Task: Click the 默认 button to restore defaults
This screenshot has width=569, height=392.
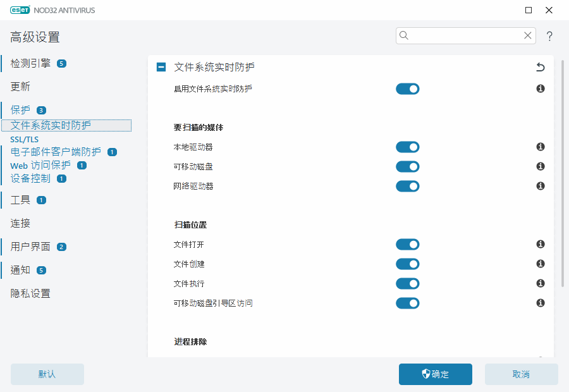Action: pyautogui.click(x=47, y=374)
